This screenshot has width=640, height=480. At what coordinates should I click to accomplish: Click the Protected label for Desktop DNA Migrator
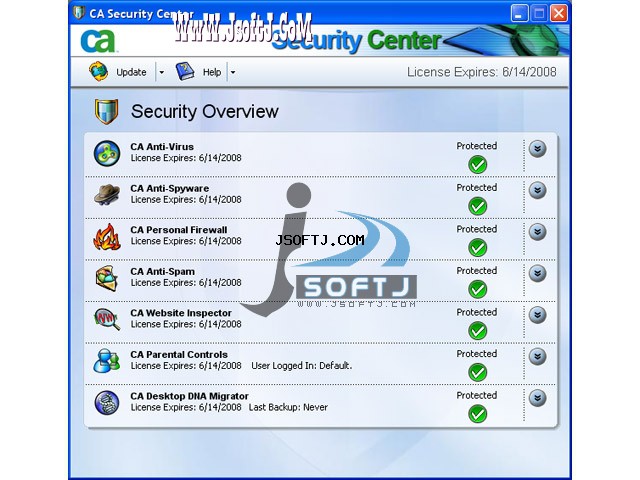click(x=477, y=396)
